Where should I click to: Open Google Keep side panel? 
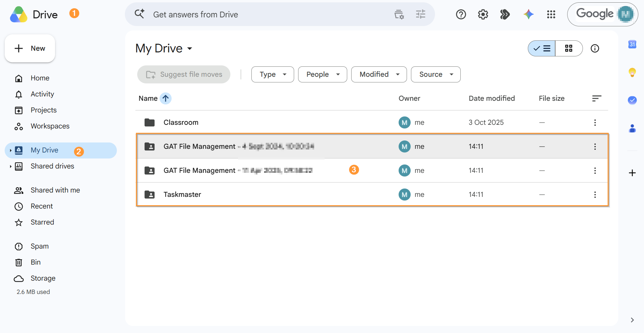(x=632, y=72)
